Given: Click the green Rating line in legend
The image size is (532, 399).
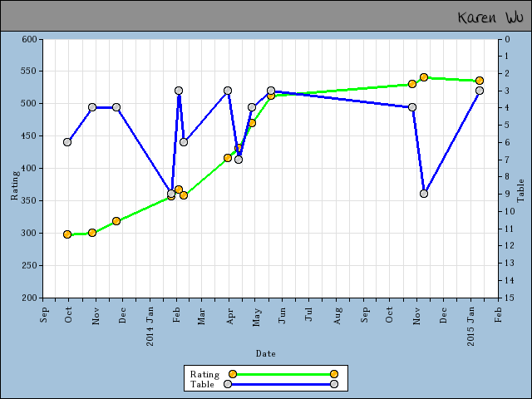Looking at the screenshot, I should coord(283,374).
